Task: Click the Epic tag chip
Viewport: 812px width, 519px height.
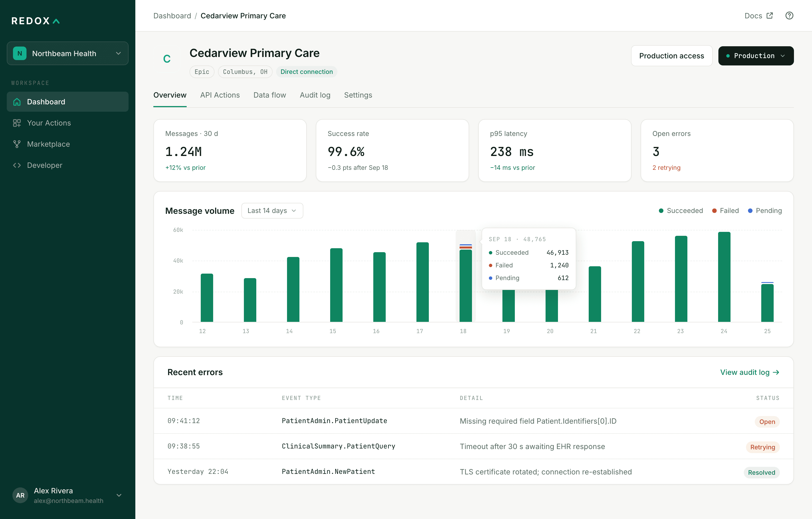Action: [x=202, y=72]
